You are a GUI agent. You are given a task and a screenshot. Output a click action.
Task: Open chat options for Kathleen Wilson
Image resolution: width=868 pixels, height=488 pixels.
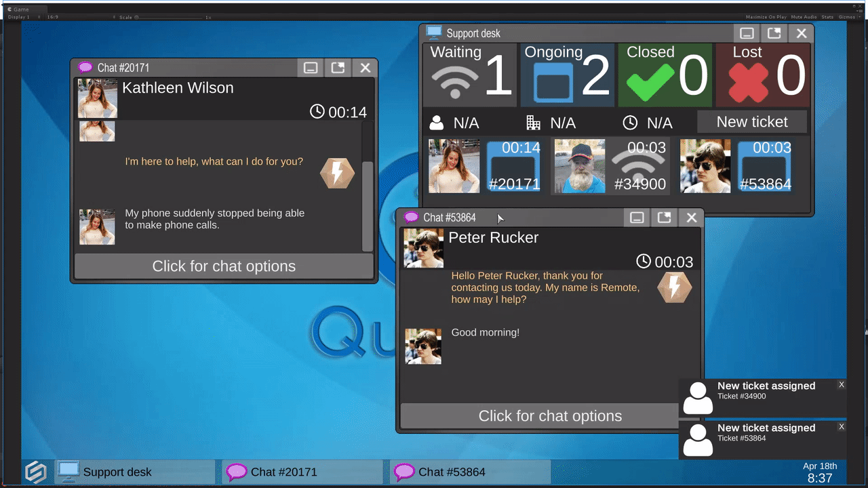click(224, 266)
